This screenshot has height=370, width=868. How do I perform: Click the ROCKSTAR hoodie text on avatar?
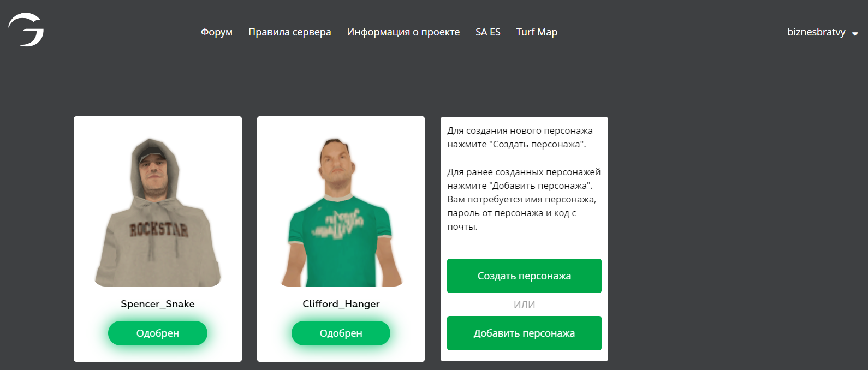[158, 230]
